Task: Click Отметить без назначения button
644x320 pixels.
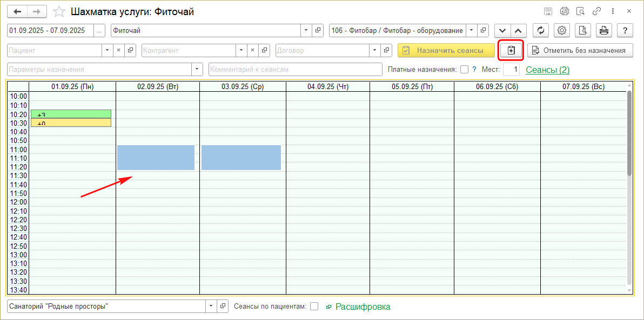Action: (580, 50)
